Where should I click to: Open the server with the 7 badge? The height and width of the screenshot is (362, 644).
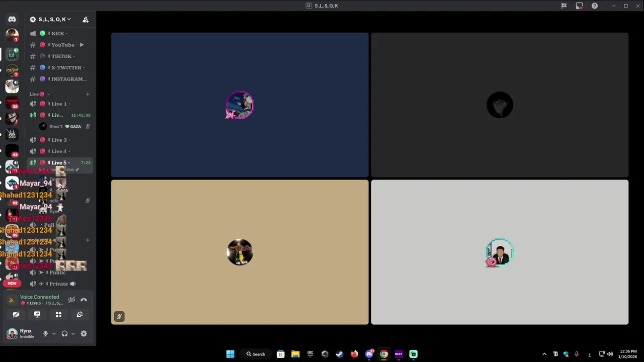point(12,70)
